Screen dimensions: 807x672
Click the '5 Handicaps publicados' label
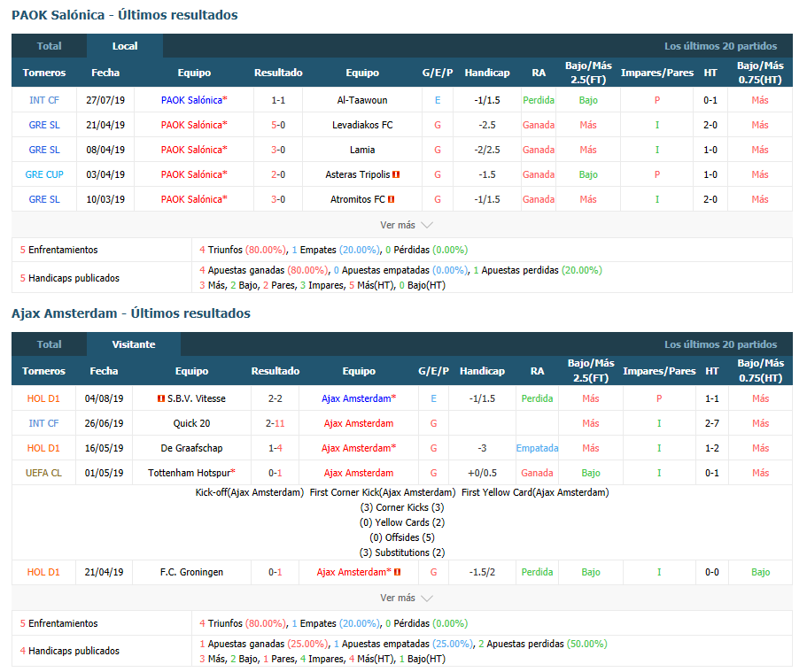click(x=69, y=278)
